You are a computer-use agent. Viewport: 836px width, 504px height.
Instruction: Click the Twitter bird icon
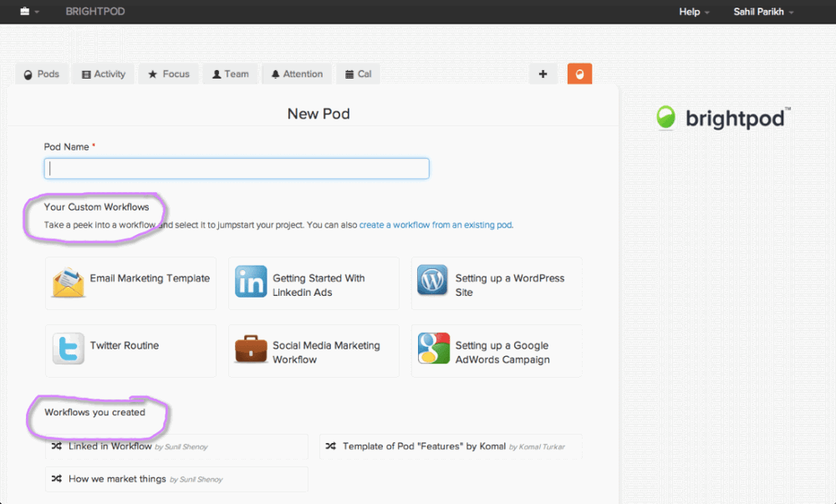[x=69, y=349]
